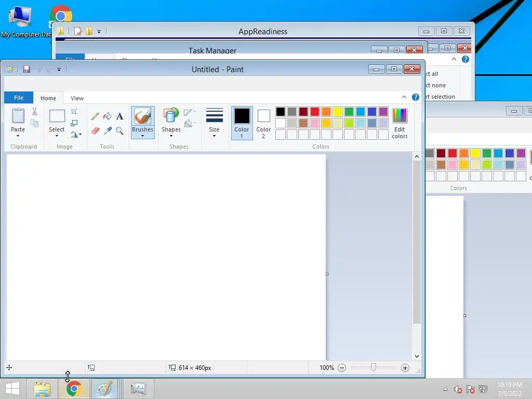Click the Paste clipboard icon
The width and height of the screenshot is (532, 399).
coord(18,116)
